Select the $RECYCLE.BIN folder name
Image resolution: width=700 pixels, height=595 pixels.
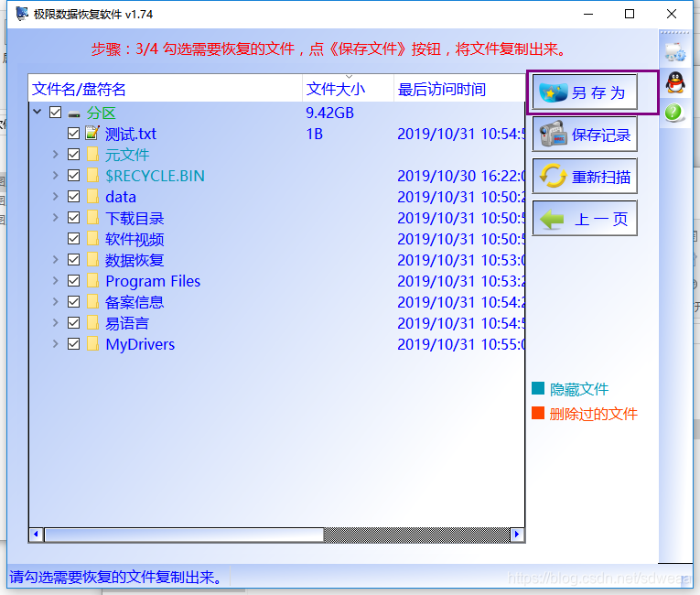(155, 176)
